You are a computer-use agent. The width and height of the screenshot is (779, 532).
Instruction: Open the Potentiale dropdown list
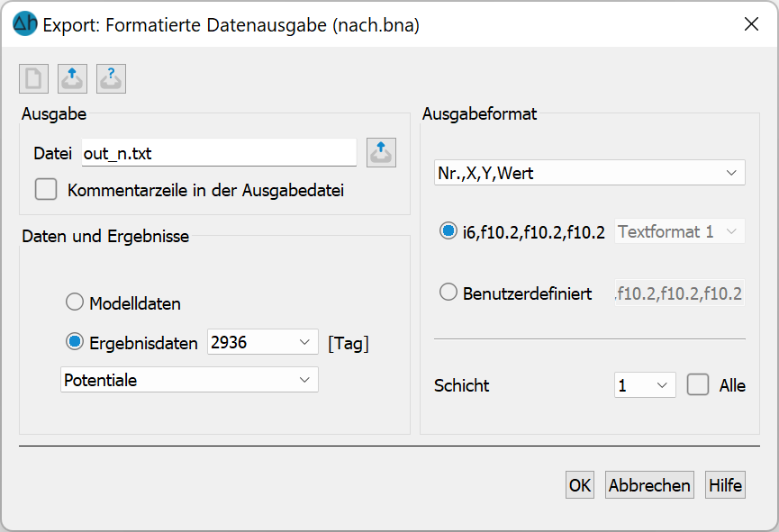tap(189, 380)
